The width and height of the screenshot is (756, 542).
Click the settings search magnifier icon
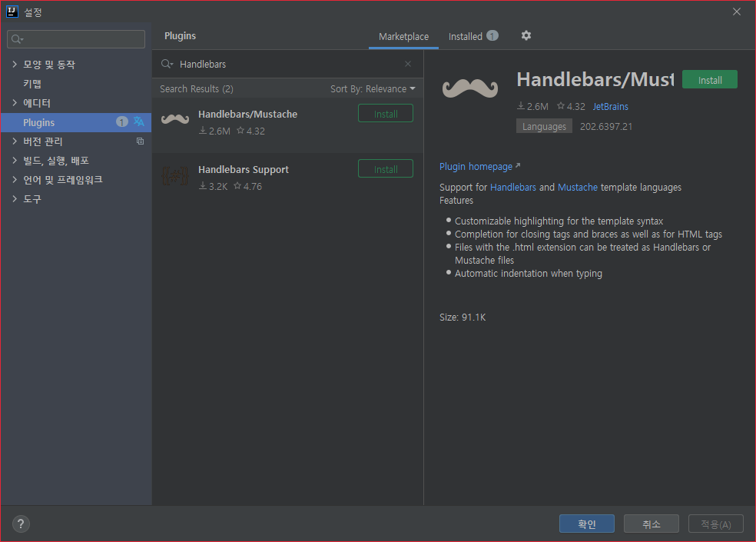tap(18, 39)
